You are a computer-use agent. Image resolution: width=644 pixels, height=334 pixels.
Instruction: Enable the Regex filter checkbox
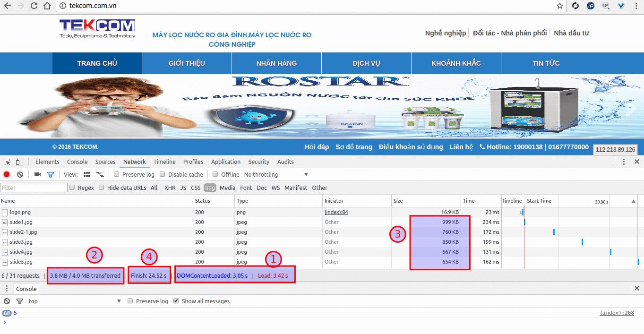pyautogui.click(x=72, y=188)
